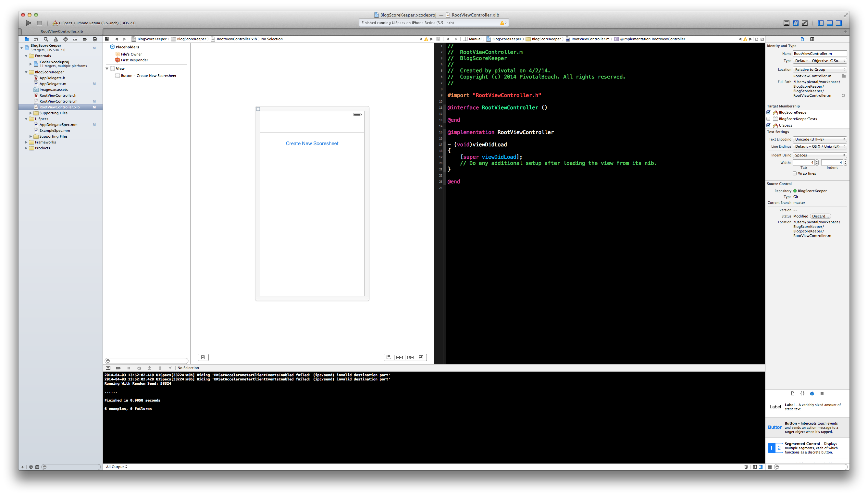Image resolution: width=868 pixels, height=496 pixels.
Task: Open the Location Relative to Group dropdown
Action: tap(820, 69)
